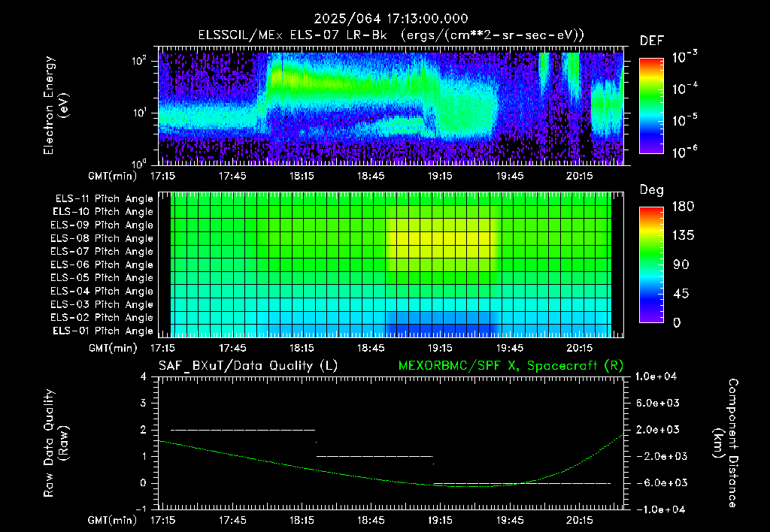Image resolution: width=770 pixels, height=532 pixels.
Task: Click the data quality line segment at level 2
Action: tap(243, 430)
